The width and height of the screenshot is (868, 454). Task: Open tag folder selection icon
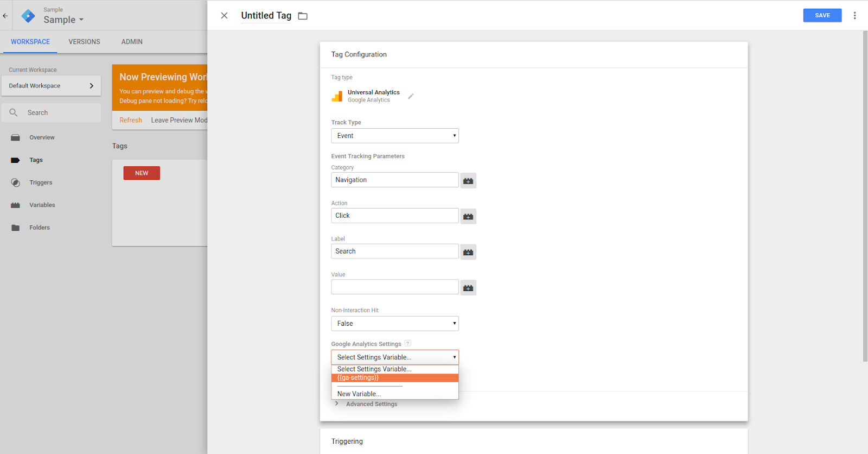303,16
